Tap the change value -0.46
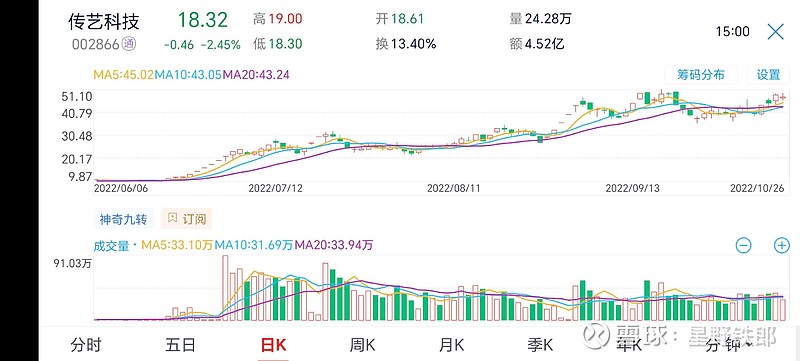 click(179, 45)
